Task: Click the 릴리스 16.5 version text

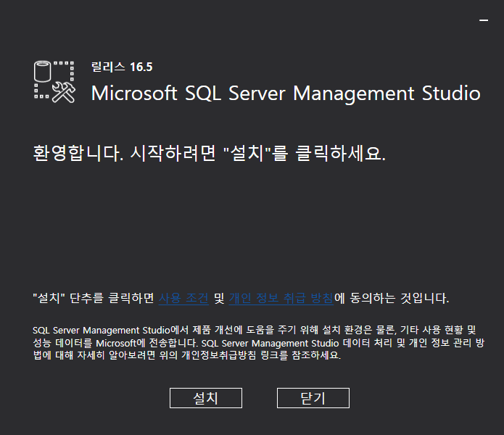Action: [x=122, y=67]
